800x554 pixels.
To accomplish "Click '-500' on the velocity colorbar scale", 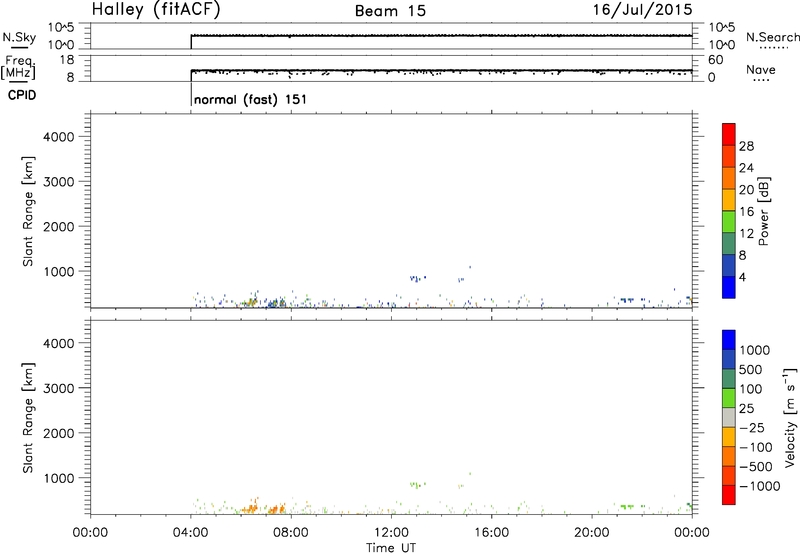I will click(x=756, y=466).
